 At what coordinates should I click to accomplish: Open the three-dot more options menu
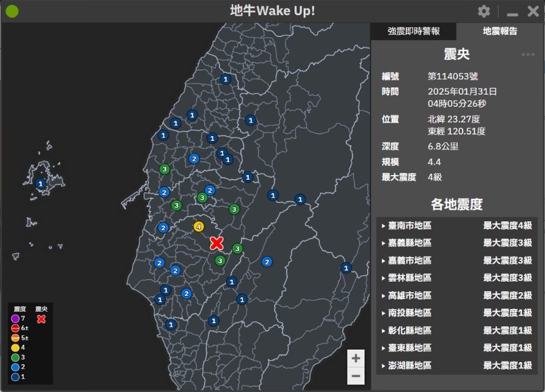click(528, 55)
